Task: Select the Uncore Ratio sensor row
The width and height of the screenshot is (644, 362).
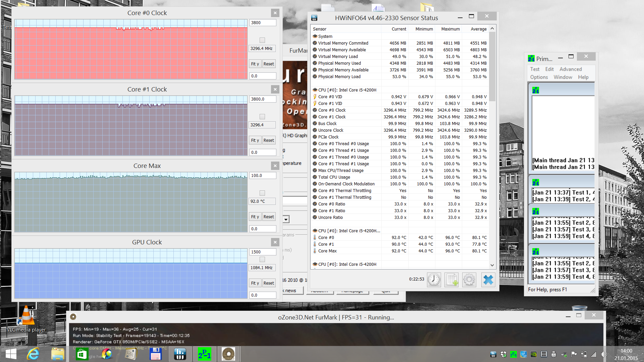Action: 400,218
